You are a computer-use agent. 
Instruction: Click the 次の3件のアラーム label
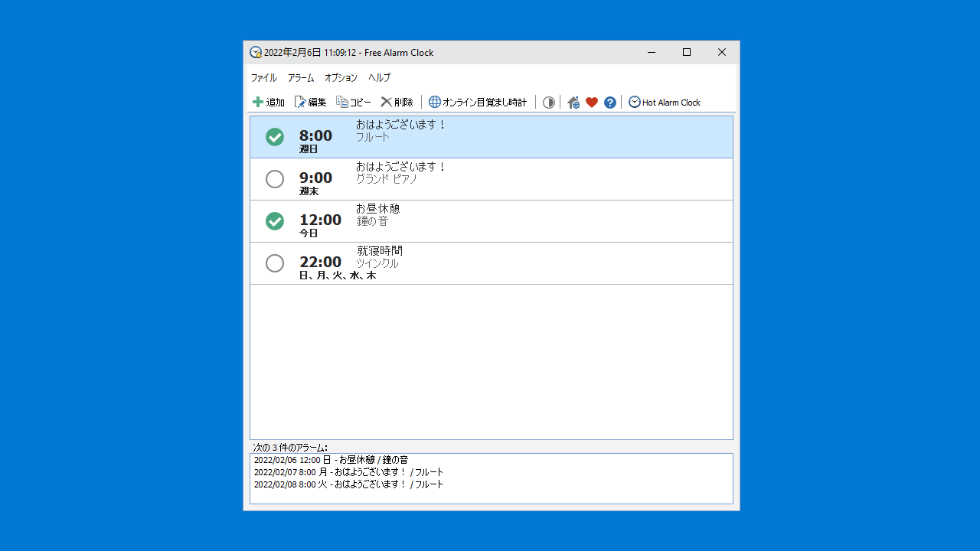coord(290,447)
